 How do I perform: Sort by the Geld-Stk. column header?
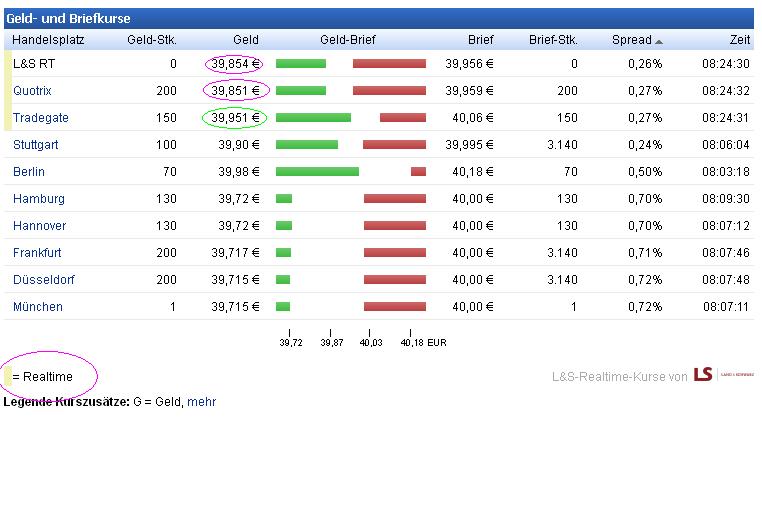152,40
